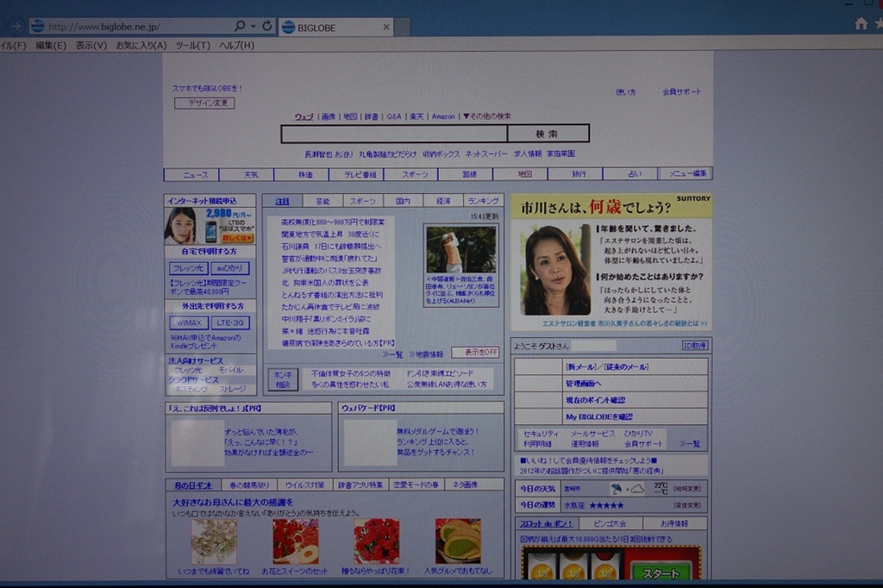Screen dimensions: 883x588
Task: Select the ウイルス対策 tab
Action: (x=304, y=485)
